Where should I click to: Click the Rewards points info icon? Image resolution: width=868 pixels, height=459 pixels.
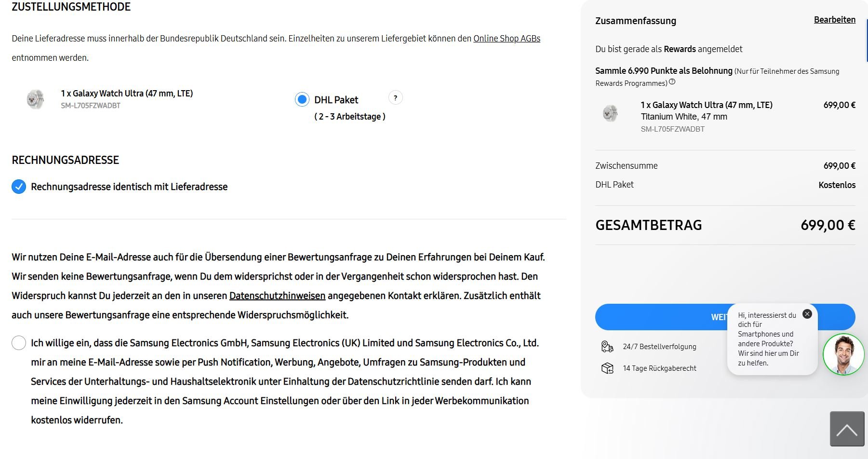[x=672, y=82]
